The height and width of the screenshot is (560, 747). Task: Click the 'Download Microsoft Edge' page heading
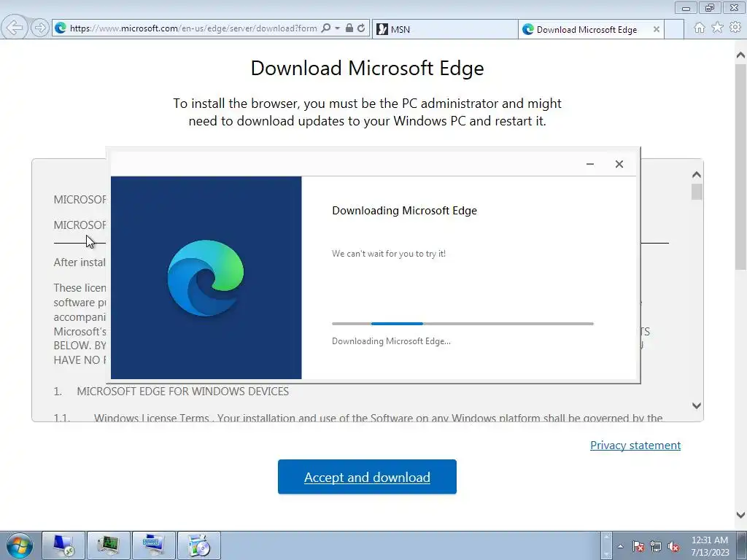coord(368,68)
